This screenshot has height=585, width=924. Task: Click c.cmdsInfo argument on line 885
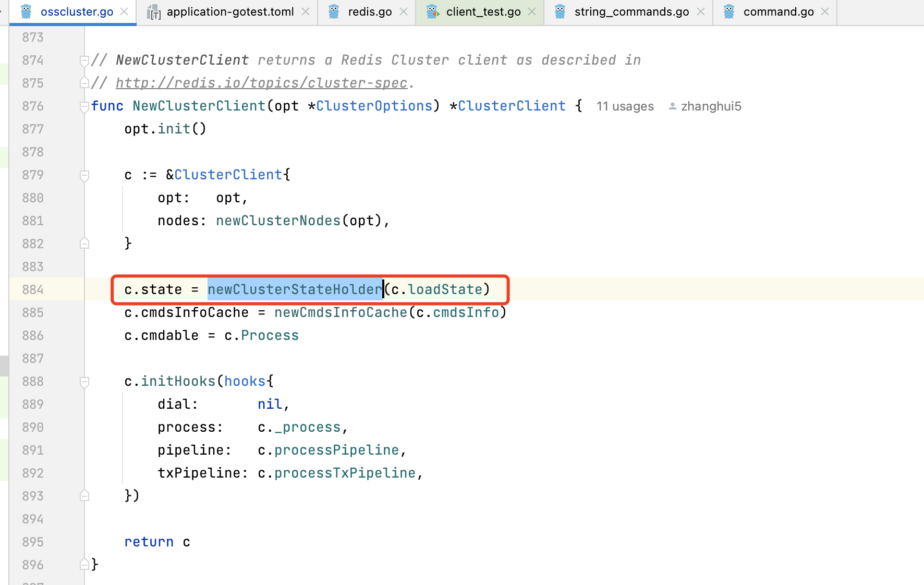pos(457,312)
